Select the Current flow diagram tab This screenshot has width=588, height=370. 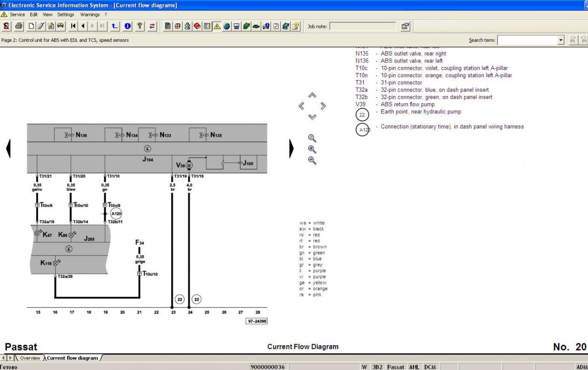pyautogui.click(x=73, y=358)
